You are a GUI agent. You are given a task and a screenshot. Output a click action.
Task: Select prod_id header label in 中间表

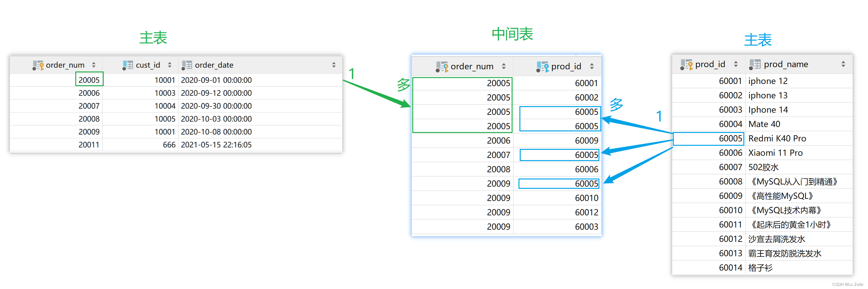566,67
